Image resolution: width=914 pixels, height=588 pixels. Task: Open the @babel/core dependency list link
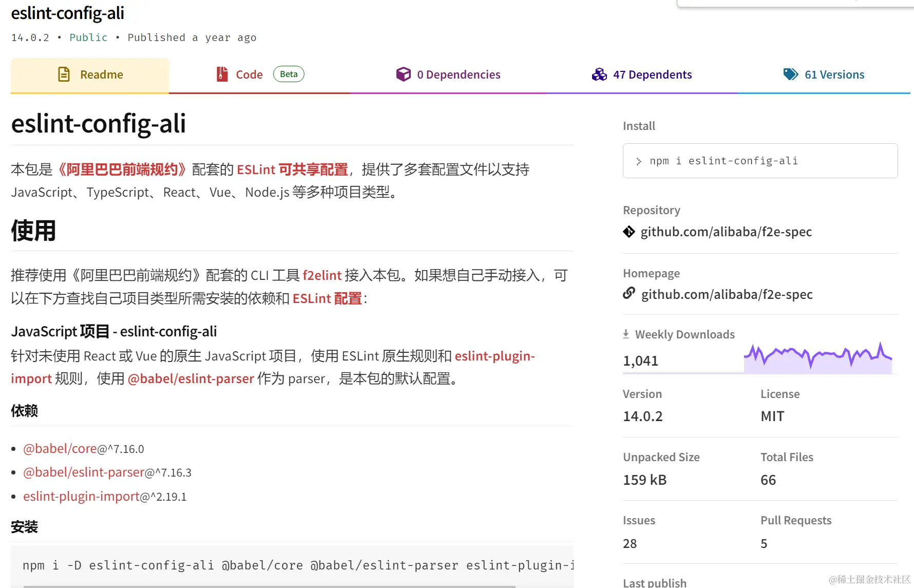pyautogui.click(x=60, y=449)
